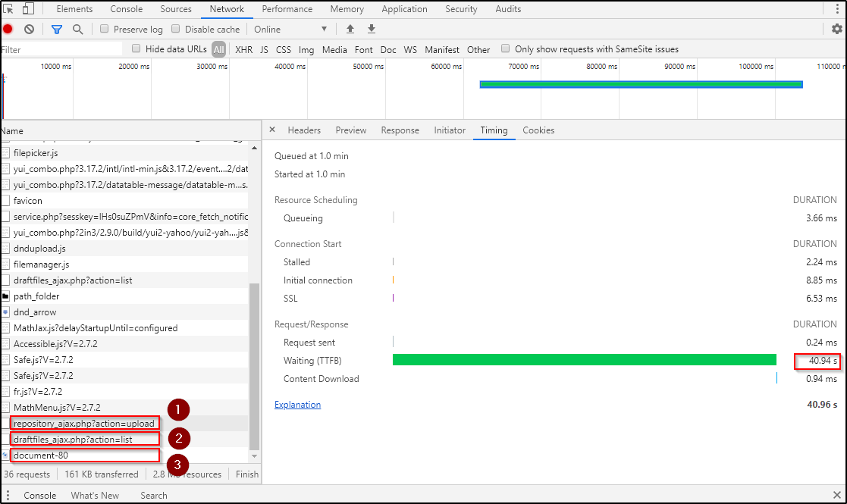Open the Headers tab in details

tap(304, 130)
